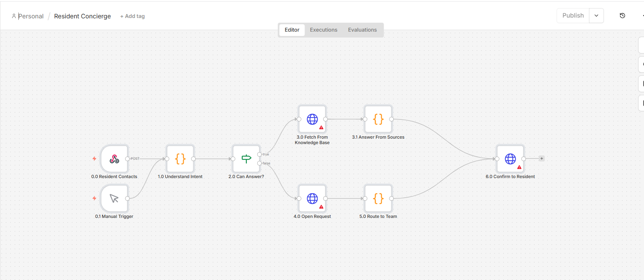Screen dimensions: 644x280
Task: Click the '0.1 Manual Trigger' label text
Action: tap(114, 216)
